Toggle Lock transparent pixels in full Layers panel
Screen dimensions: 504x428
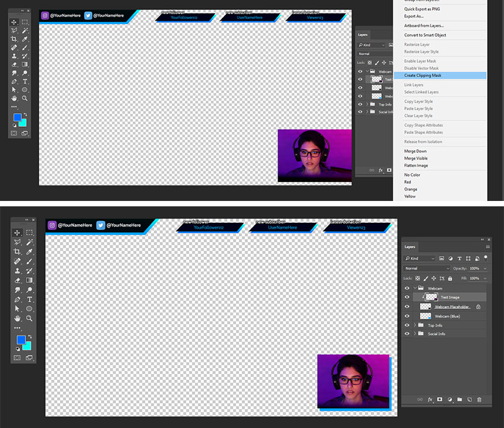click(x=417, y=278)
